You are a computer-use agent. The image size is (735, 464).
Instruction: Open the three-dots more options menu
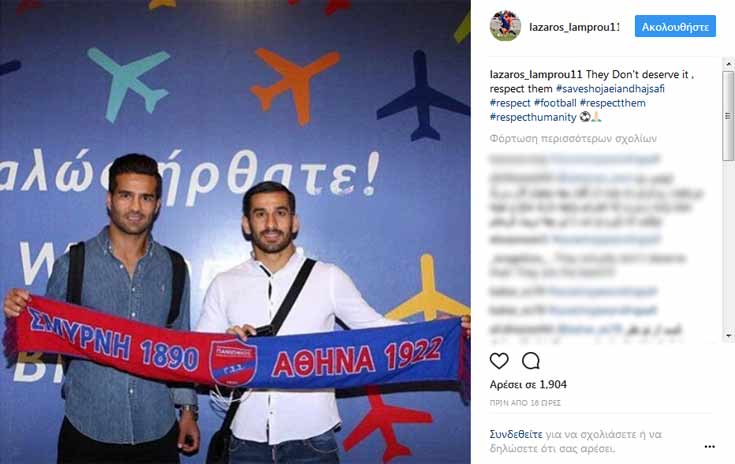710,447
